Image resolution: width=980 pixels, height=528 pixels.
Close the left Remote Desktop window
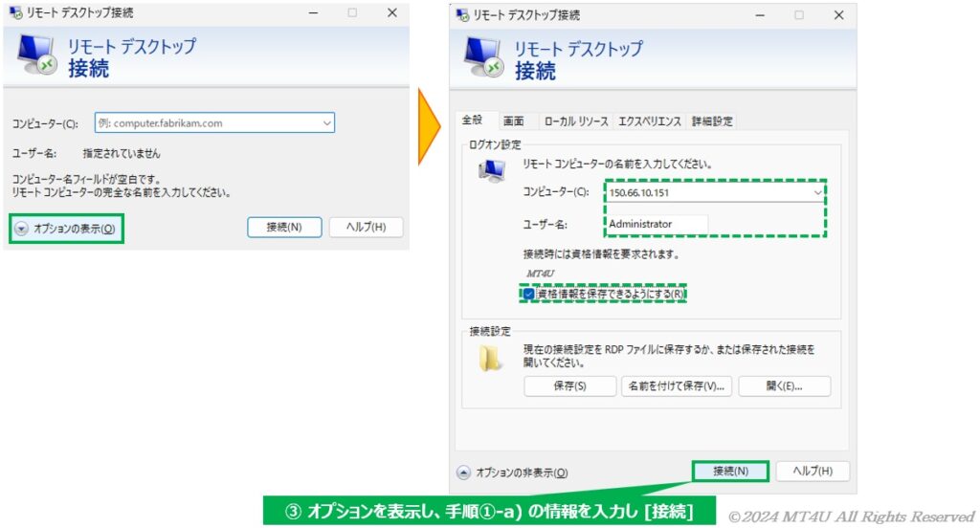click(391, 12)
